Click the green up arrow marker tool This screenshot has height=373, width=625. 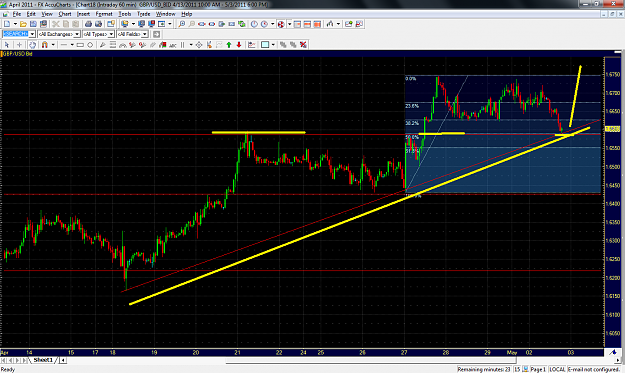click(x=229, y=45)
